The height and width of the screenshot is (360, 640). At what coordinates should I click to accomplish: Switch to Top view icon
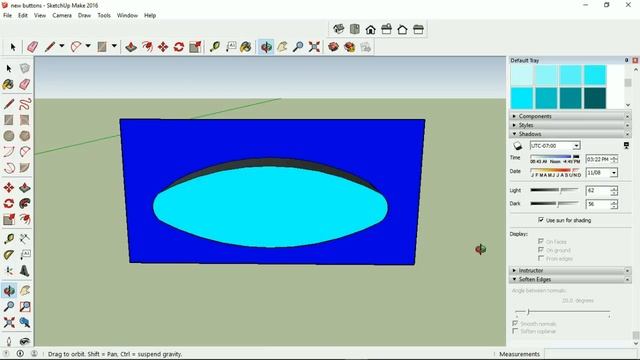[x=355, y=29]
